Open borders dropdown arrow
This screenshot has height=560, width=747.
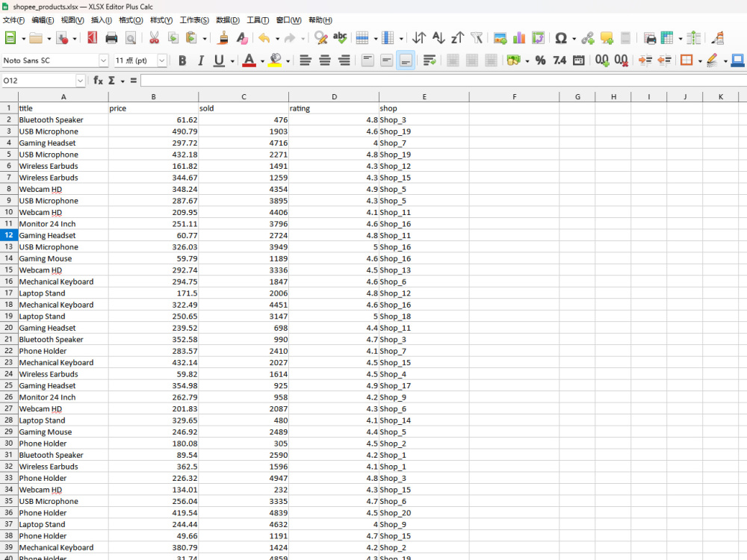tap(700, 61)
